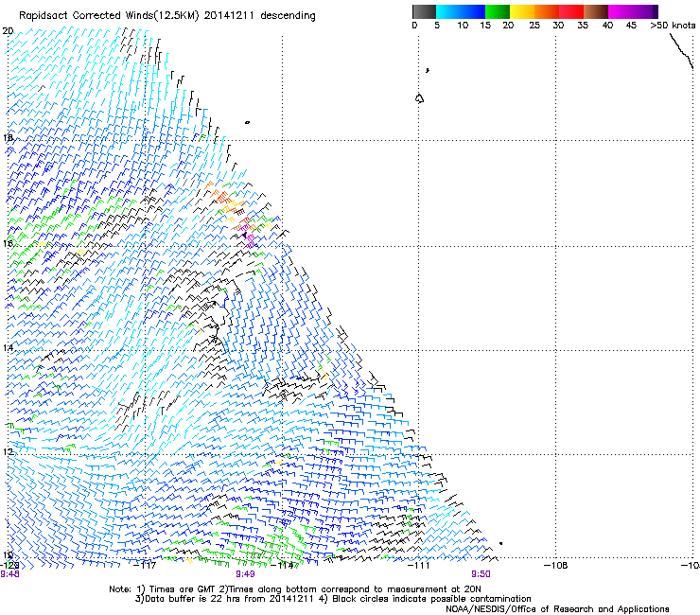Select the green 15–20 knots legend swatch
This screenshot has height=615, width=700.
(x=498, y=11)
